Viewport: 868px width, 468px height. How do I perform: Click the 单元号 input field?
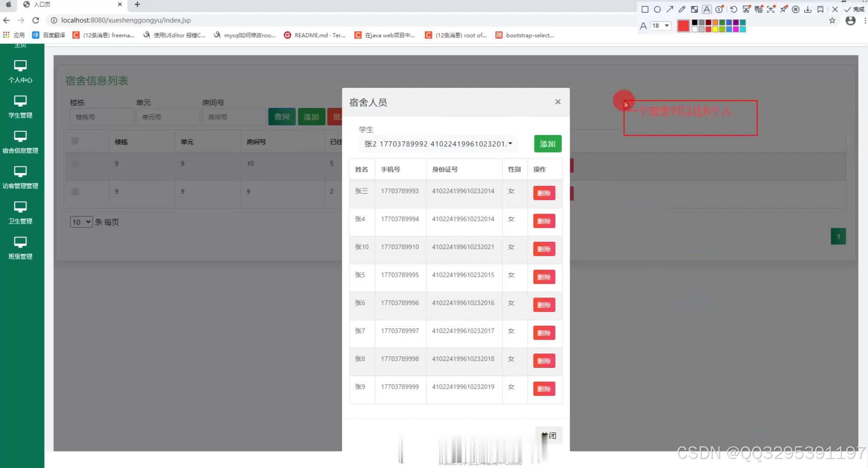pos(168,117)
